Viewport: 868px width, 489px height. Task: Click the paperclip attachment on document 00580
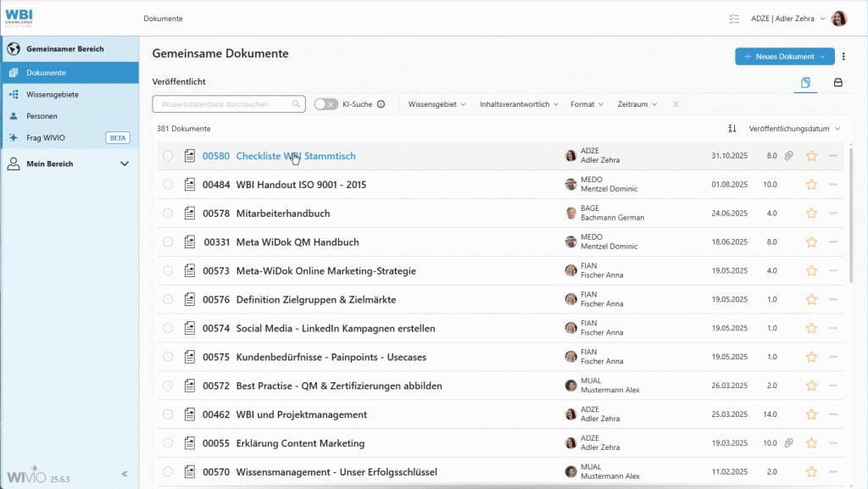click(x=791, y=155)
